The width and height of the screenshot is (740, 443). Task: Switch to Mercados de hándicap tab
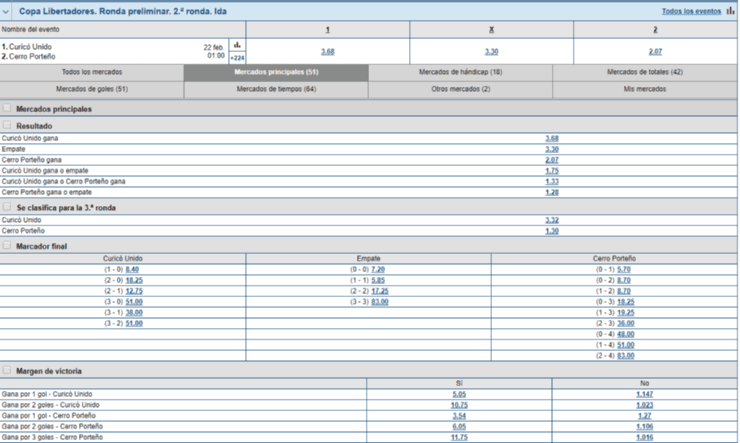(x=460, y=72)
